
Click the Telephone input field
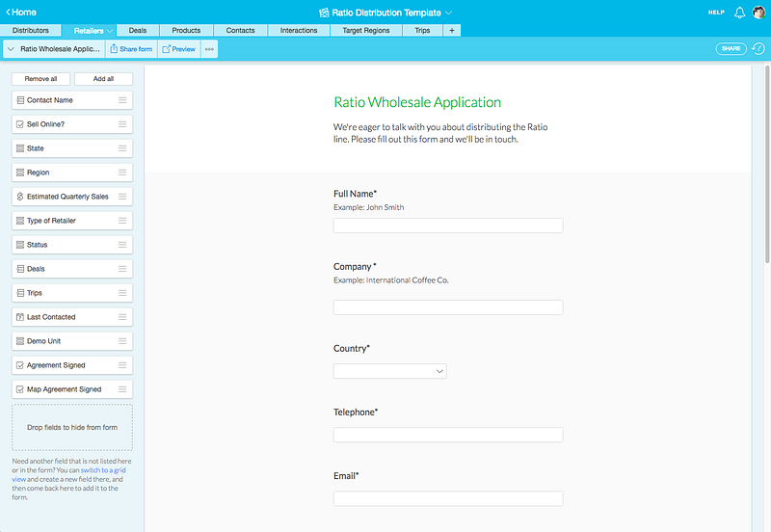coord(448,435)
